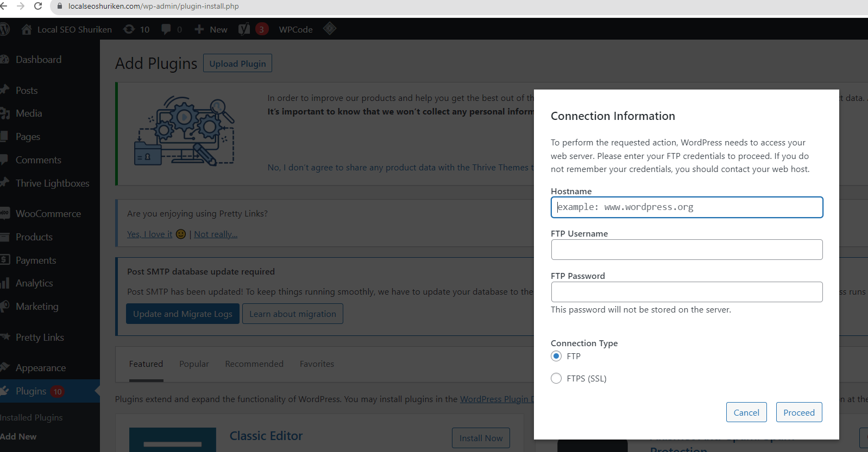Open the updates icon showing 10
The image size is (868, 452).
click(129, 29)
